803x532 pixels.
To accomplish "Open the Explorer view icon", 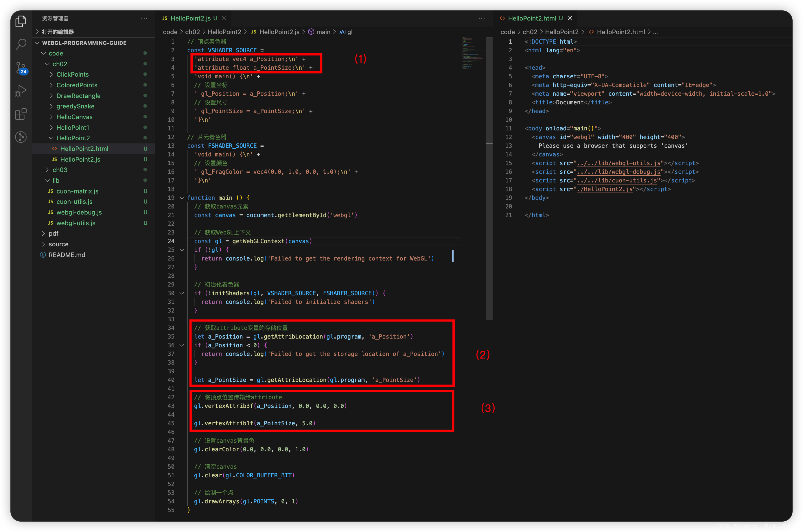I will [21, 21].
